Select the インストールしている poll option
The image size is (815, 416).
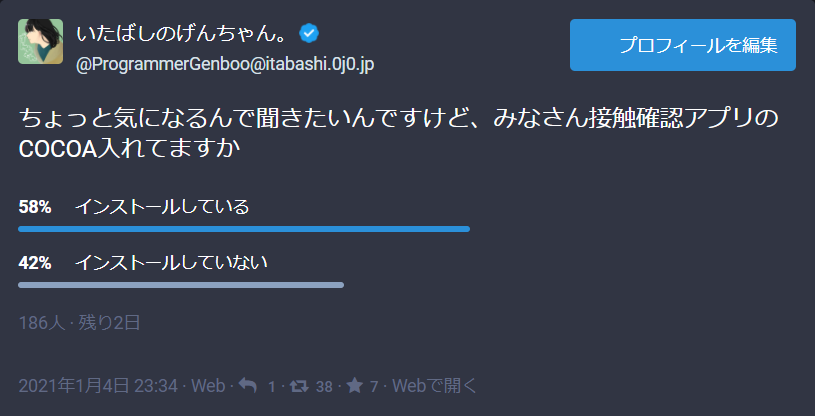pyautogui.click(x=161, y=207)
